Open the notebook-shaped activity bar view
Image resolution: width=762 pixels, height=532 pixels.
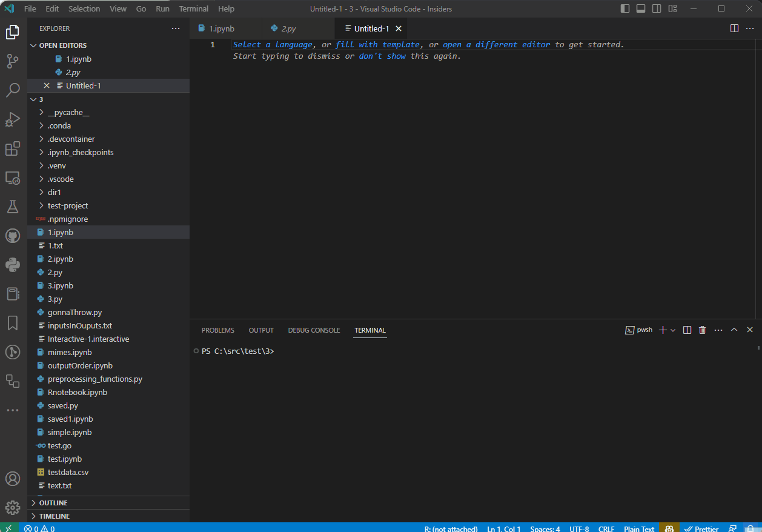coord(13,294)
